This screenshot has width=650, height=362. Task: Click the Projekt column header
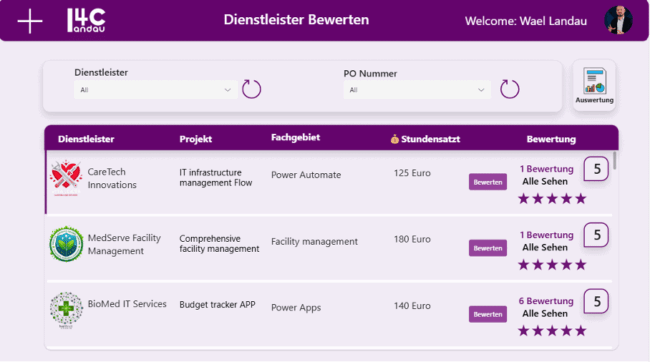(x=196, y=139)
